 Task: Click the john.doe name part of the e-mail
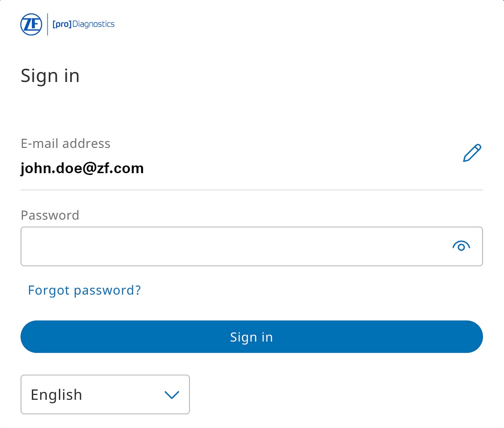click(51, 168)
